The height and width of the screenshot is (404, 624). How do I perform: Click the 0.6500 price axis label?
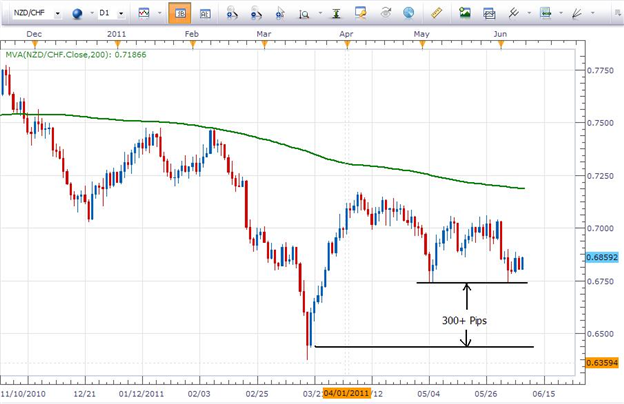[600, 334]
